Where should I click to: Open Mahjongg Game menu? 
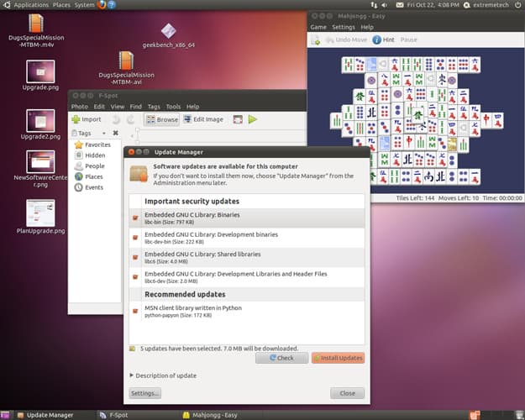pos(318,27)
